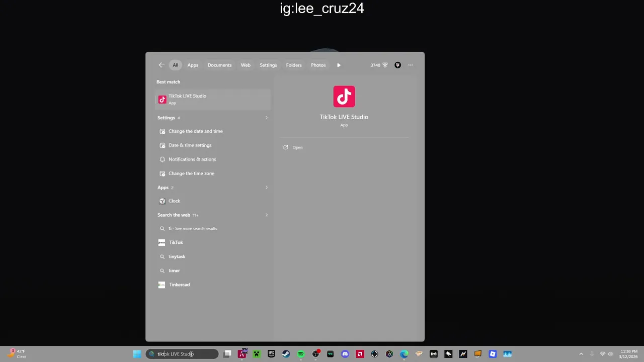The image size is (644, 362).
Task: Switch to the Folders search tab
Action: (x=294, y=65)
